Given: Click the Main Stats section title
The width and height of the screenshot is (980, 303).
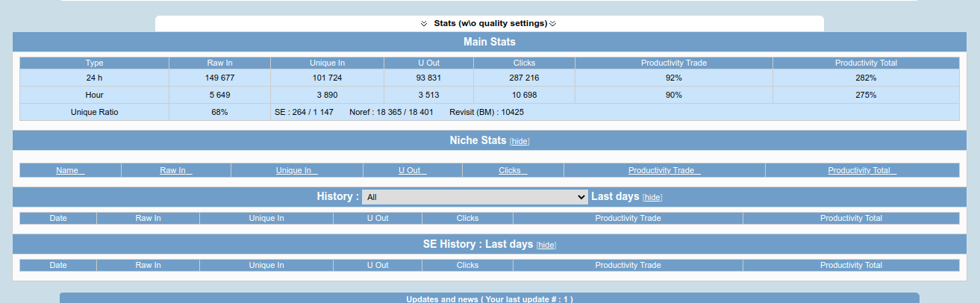Looking at the screenshot, I should click(x=490, y=42).
